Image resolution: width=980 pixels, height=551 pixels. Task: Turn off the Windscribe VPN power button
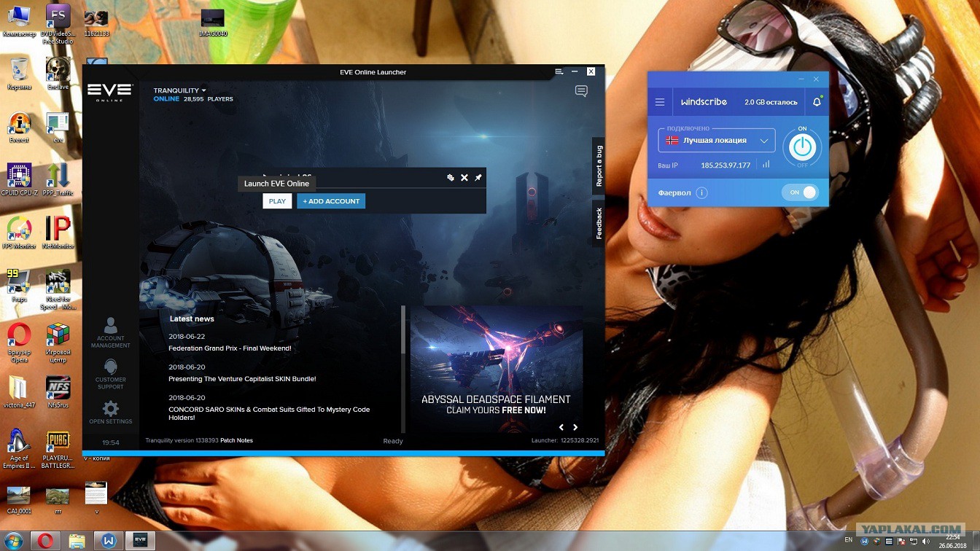(x=802, y=148)
